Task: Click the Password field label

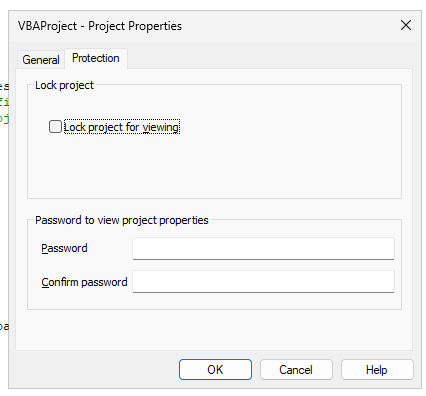Action: click(x=64, y=248)
